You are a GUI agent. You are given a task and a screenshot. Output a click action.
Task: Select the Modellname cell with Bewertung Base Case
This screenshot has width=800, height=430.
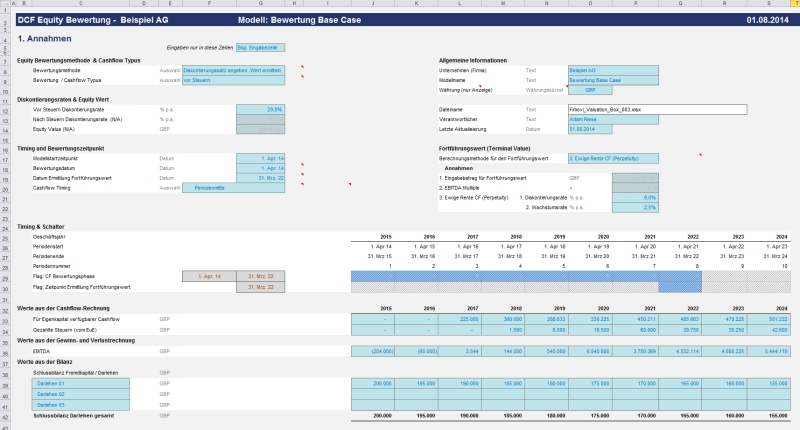pos(612,79)
